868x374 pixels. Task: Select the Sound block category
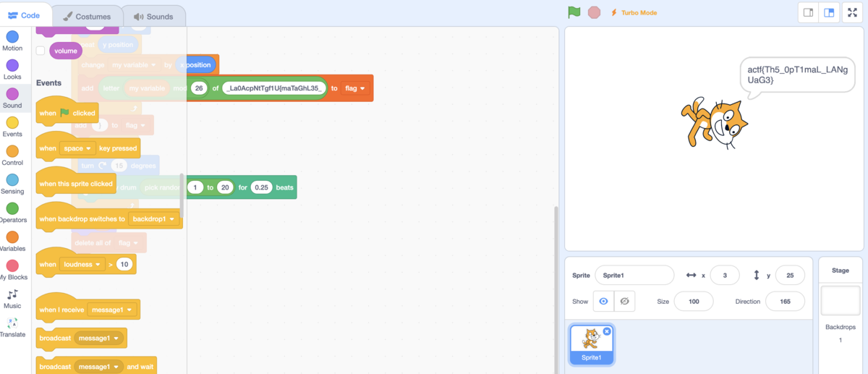tap(12, 98)
